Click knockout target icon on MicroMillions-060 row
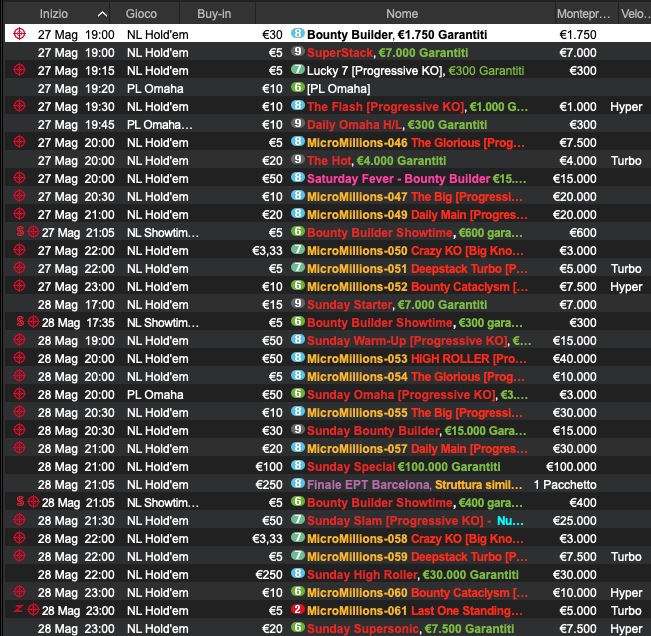The image size is (651, 636). point(20,592)
